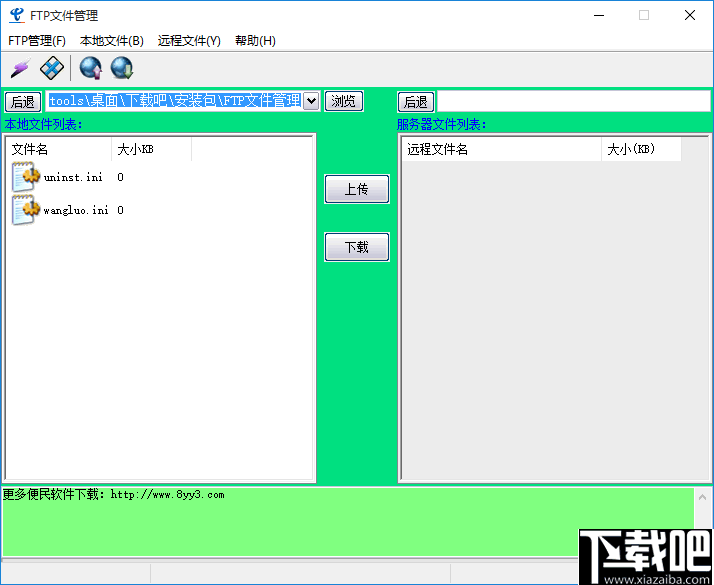Click the local 后退 back button
This screenshot has width=714, height=585.
pos(23,102)
